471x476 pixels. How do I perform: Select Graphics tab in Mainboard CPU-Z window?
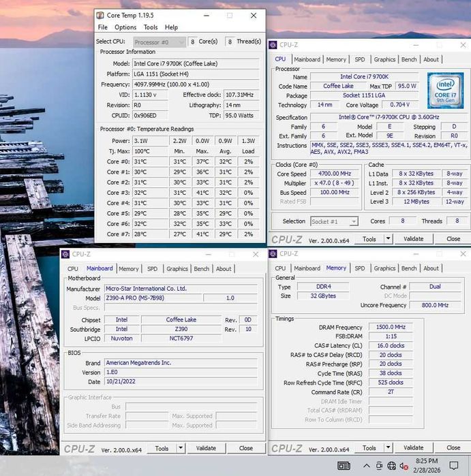coord(177,269)
